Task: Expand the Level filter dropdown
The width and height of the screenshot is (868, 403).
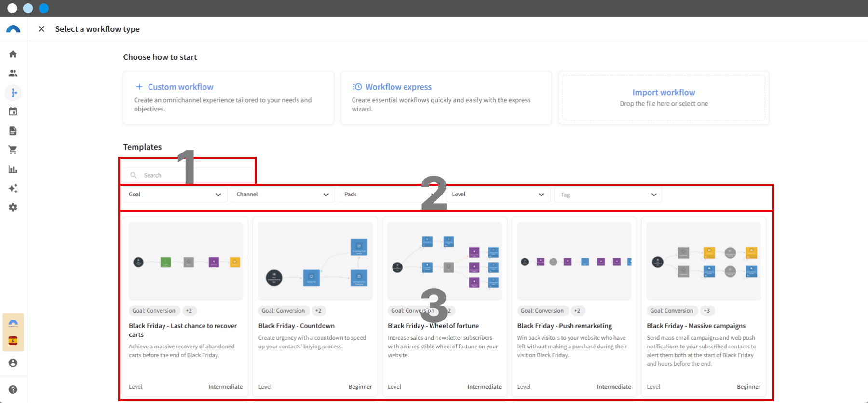Action: click(498, 195)
